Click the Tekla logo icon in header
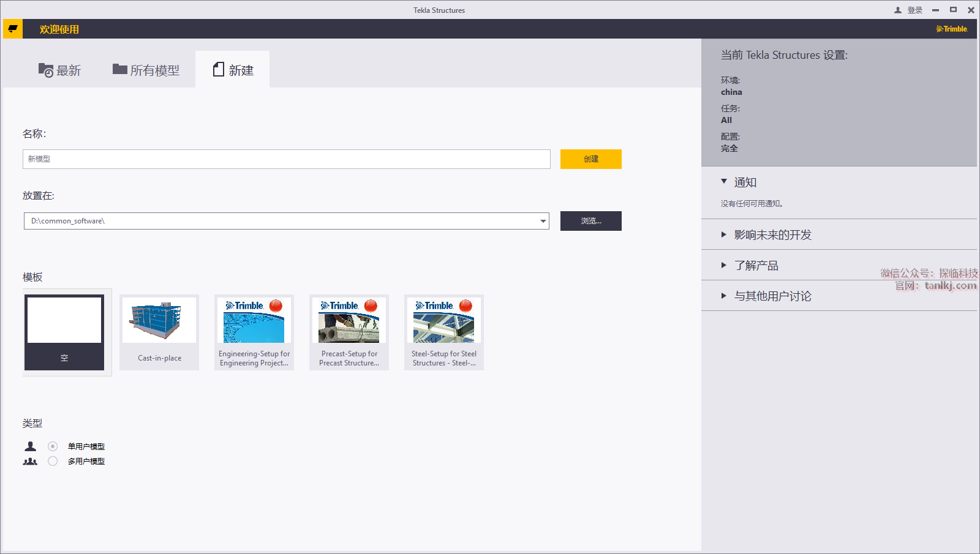Image resolution: width=980 pixels, height=554 pixels. point(13,29)
